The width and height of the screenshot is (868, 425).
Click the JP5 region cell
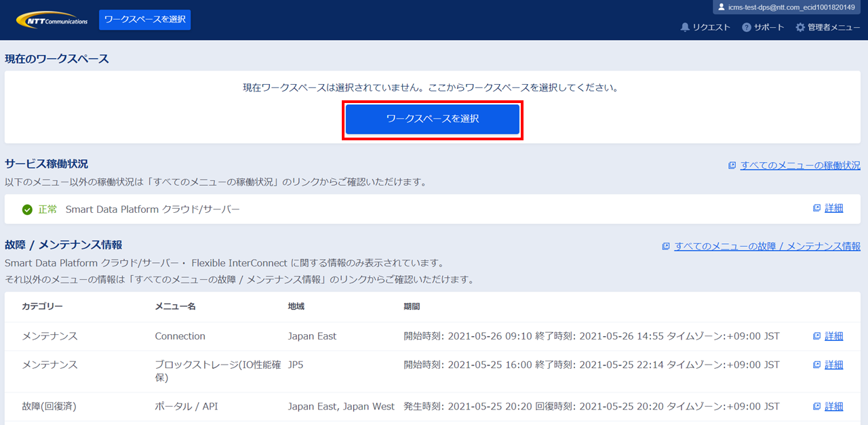tap(296, 365)
